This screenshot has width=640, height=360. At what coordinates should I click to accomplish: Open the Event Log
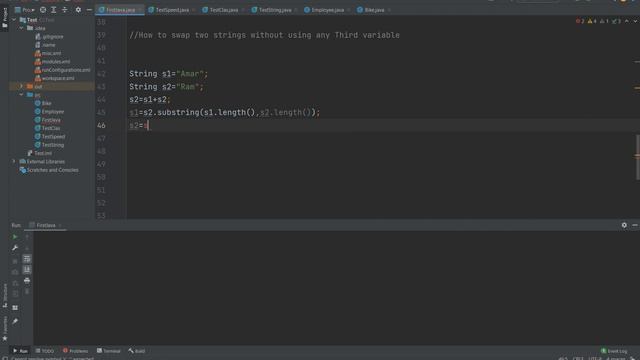pyautogui.click(x=614, y=351)
